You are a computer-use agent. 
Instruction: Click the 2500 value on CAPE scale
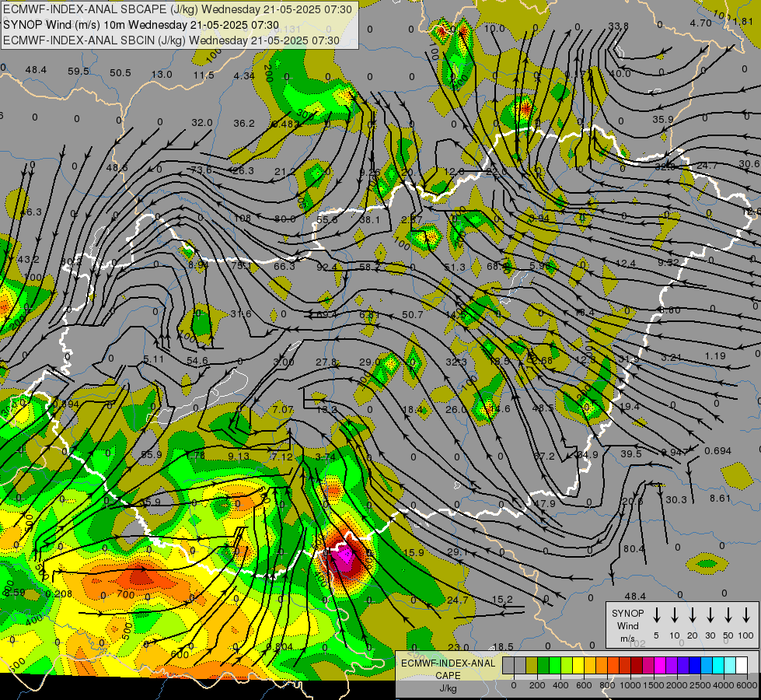click(x=700, y=685)
